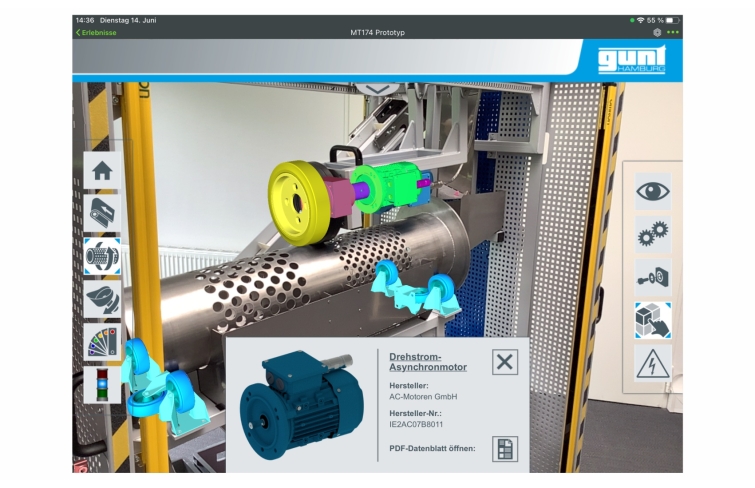Follow the Drehstrom-Asynchronmotor heading link

pyautogui.click(x=428, y=362)
